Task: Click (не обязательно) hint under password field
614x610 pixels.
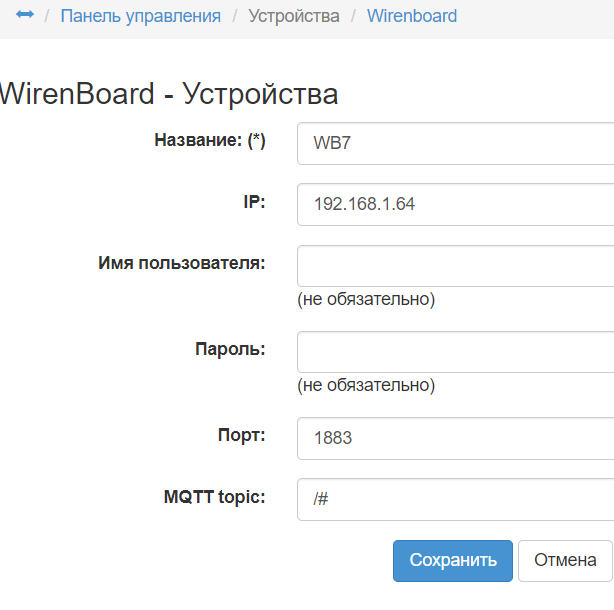Action: pyautogui.click(x=366, y=386)
